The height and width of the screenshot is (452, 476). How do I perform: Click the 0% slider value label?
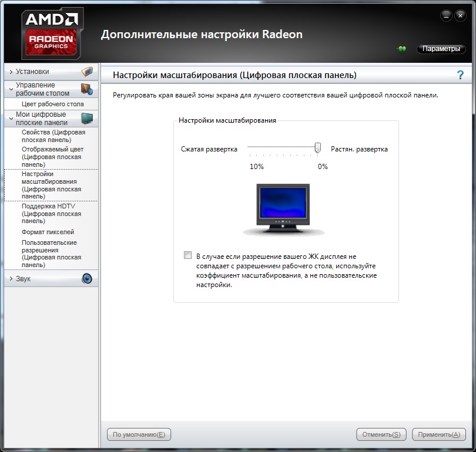323,167
